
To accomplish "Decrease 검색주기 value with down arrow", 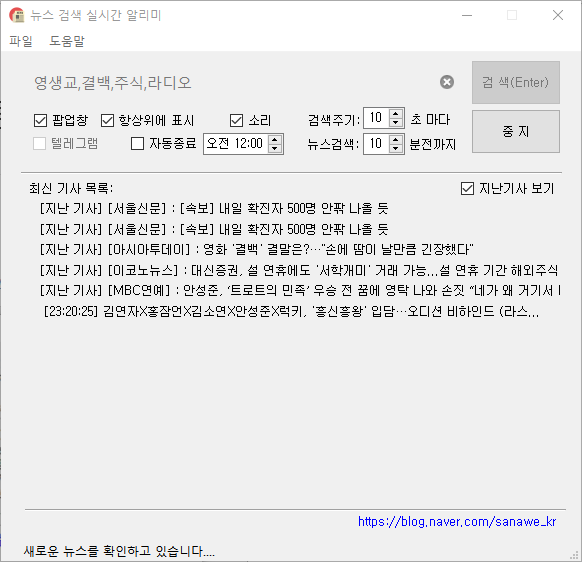I will pyautogui.click(x=396, y=123).
